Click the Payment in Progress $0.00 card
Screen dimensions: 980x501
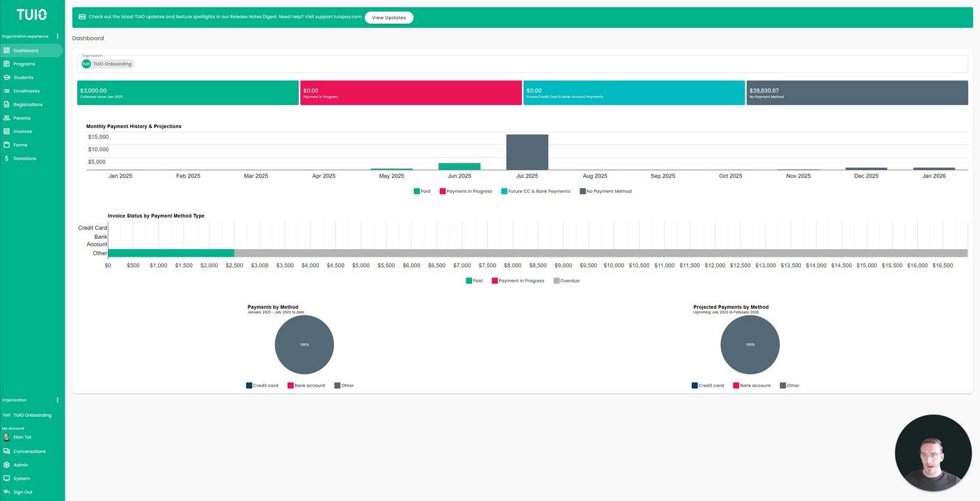click(x=411, y=93)
